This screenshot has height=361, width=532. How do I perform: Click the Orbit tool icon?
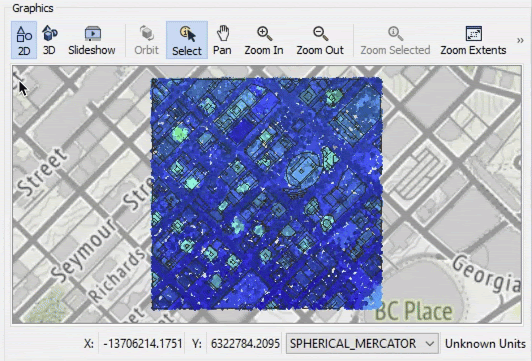(x=146, y=40)
